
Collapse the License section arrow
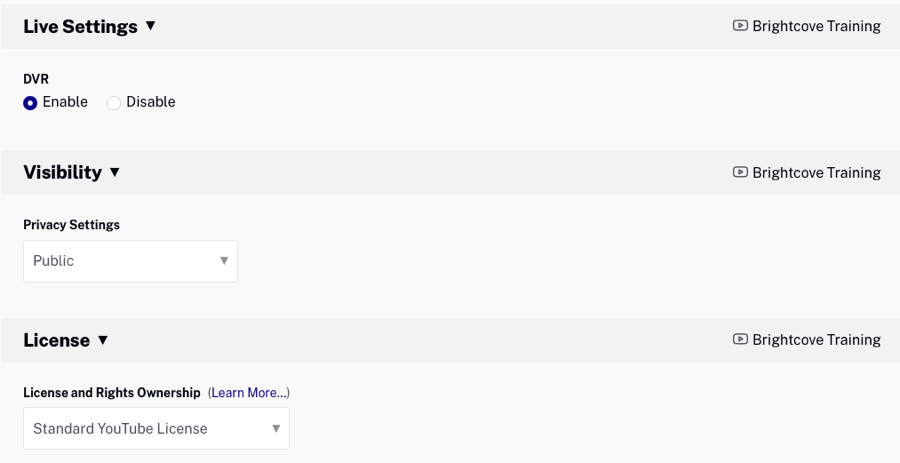pyautogui.click(x=102, y=340)
